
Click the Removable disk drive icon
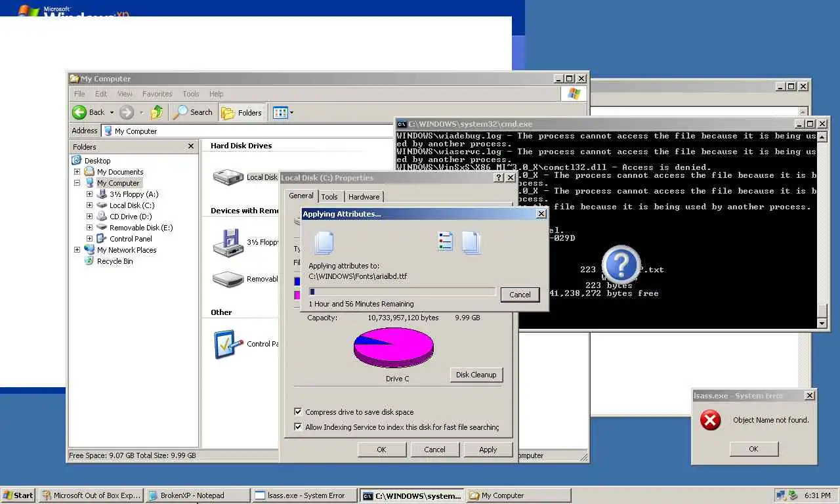pos(228,279)
